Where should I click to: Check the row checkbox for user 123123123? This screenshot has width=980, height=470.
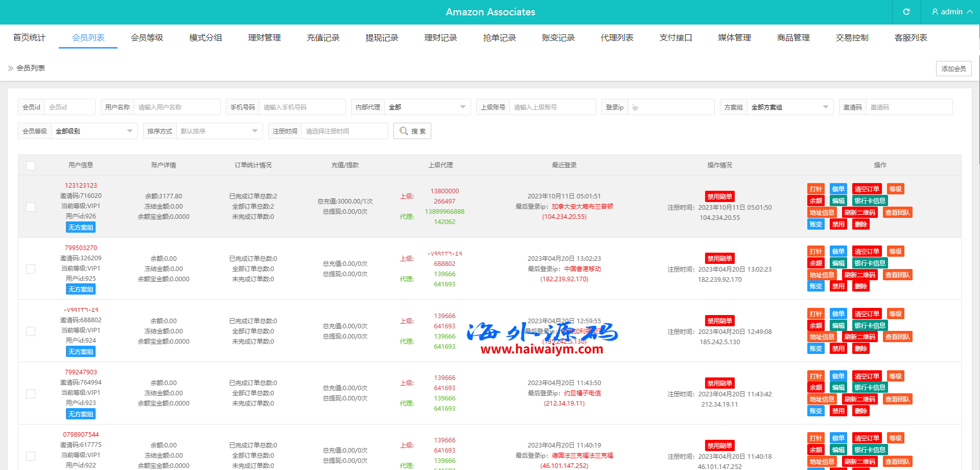pos(31,207)
